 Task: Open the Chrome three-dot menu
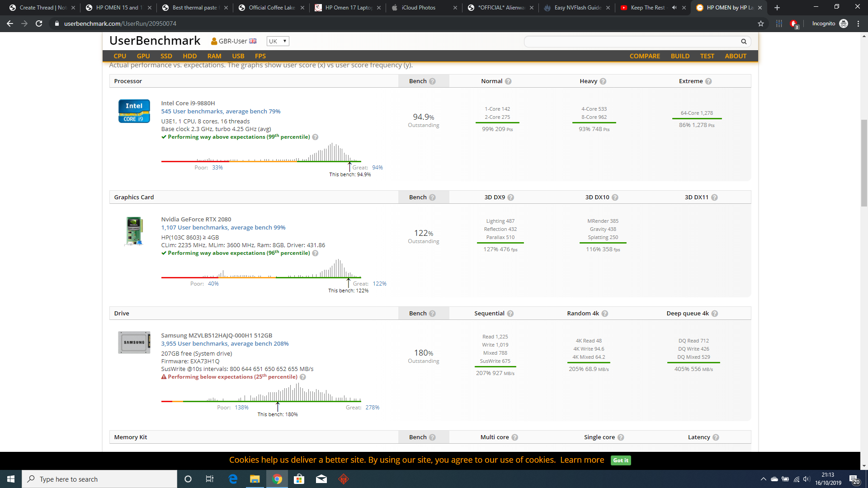pyautogui.click(x=858, y=23)
